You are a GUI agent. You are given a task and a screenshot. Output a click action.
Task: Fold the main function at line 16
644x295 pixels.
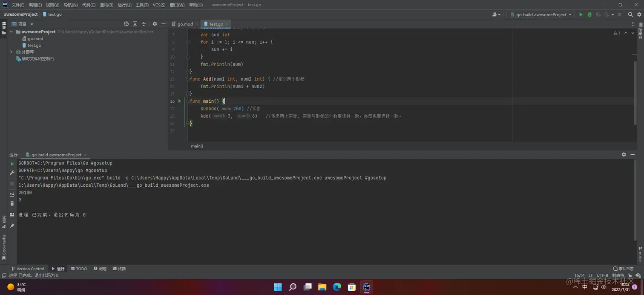coord(187,101)
